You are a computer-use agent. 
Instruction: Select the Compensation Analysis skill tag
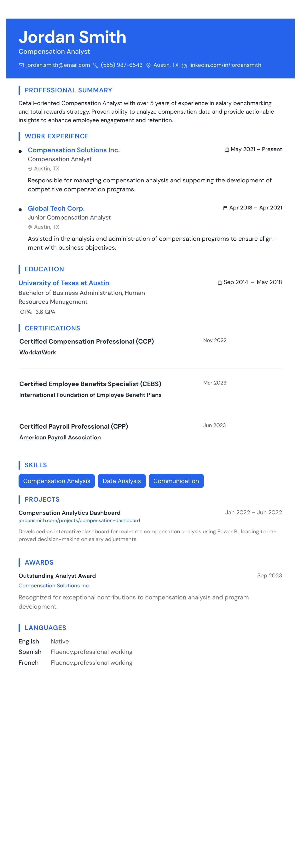pos(57,481)
